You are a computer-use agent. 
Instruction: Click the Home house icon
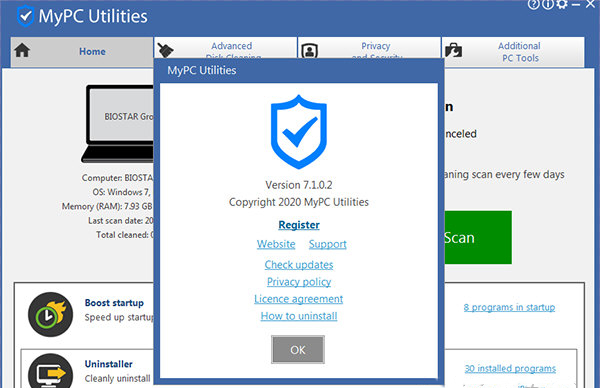tap(22, 50)
